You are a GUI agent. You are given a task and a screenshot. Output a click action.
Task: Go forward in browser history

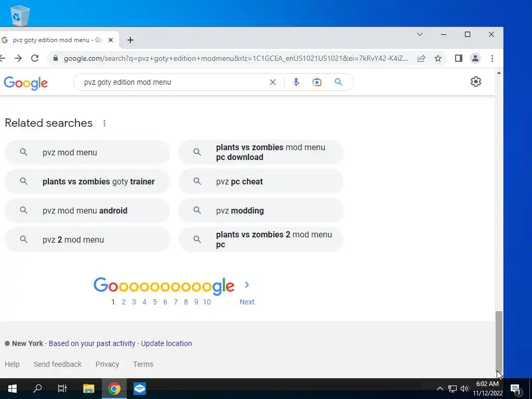18,58
